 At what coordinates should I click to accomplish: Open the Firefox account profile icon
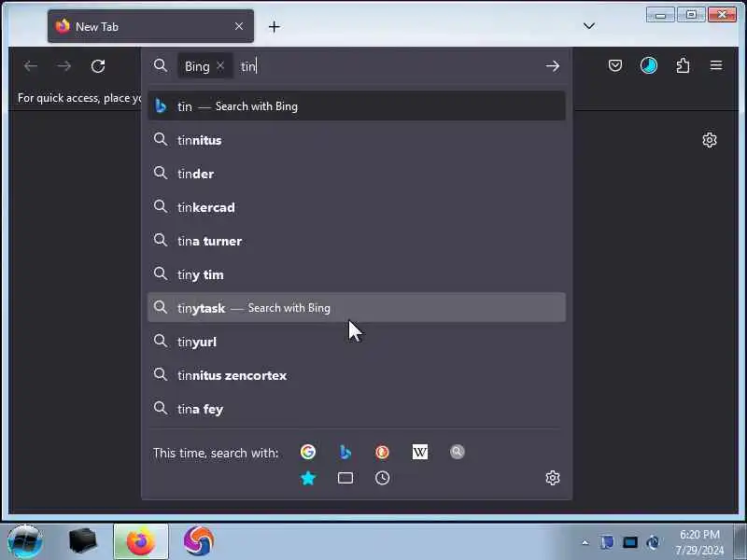click(x=649, y=65)
